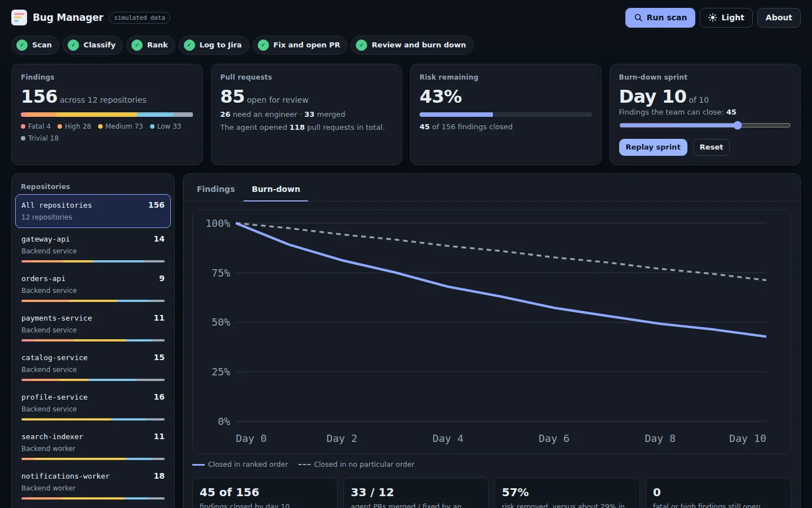Screen dimensions: 812x508
Task: Click the 0 fatal or high findings card
Action: 718,493
